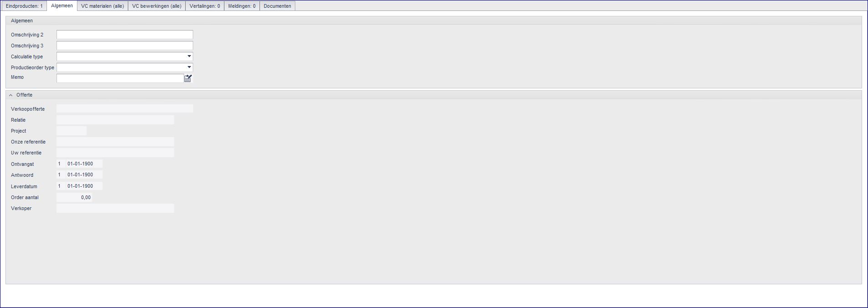The height and width of the screenshot is (308, 868).
Task: Expand the Productieorder type dropdown
Action: click(189, 67)
